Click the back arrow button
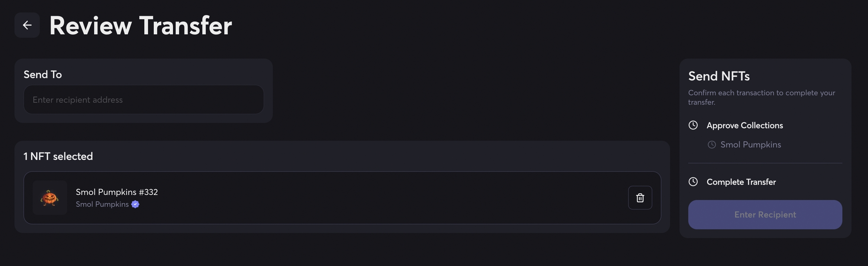Image resolution: width=868 pixels, height=266 pixels. [27, 25]
